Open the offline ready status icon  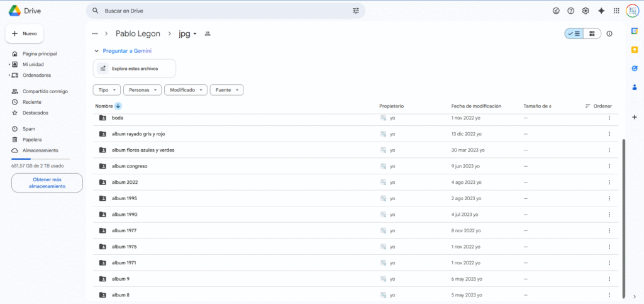tap(556, 11)
